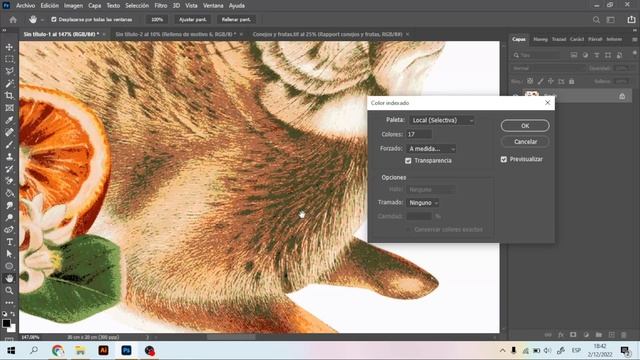
Task: Select the Hand tool in toolbar
Action: point(9,278)
